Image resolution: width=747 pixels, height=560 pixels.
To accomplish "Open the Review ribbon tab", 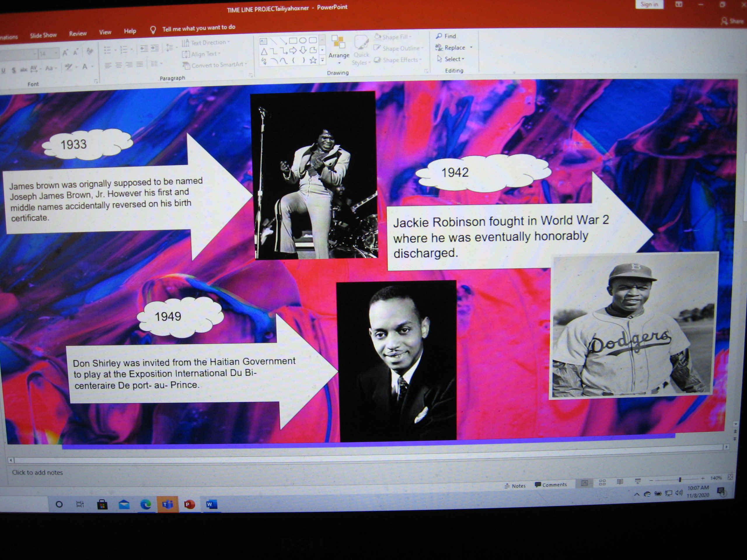I will pyautogui.click(x=78, y=34).
